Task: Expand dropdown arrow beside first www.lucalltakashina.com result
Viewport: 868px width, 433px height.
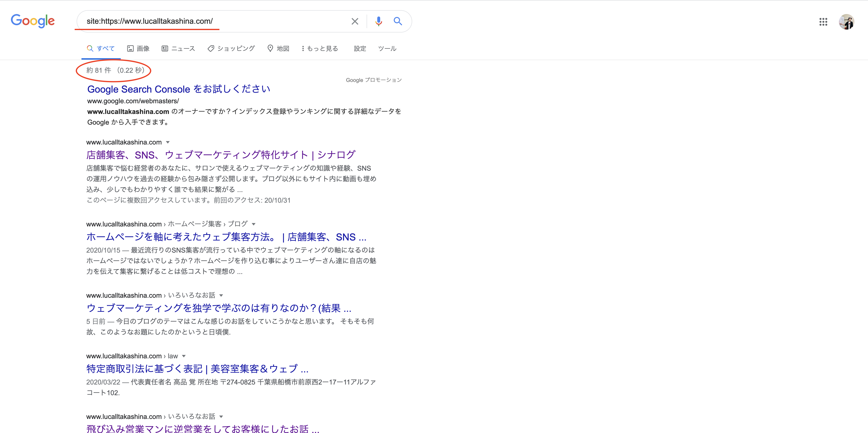Action: (x=168, y=142)
